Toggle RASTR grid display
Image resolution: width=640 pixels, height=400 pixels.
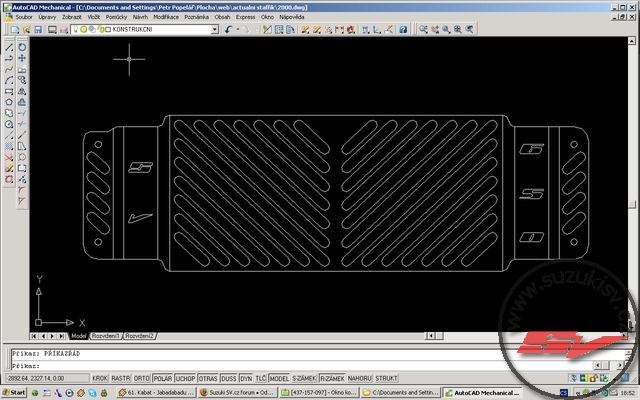(121, 378)
